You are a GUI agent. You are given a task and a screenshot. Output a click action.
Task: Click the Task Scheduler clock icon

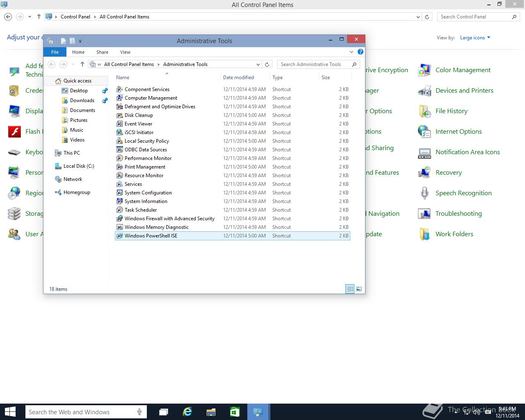point(119,210)
